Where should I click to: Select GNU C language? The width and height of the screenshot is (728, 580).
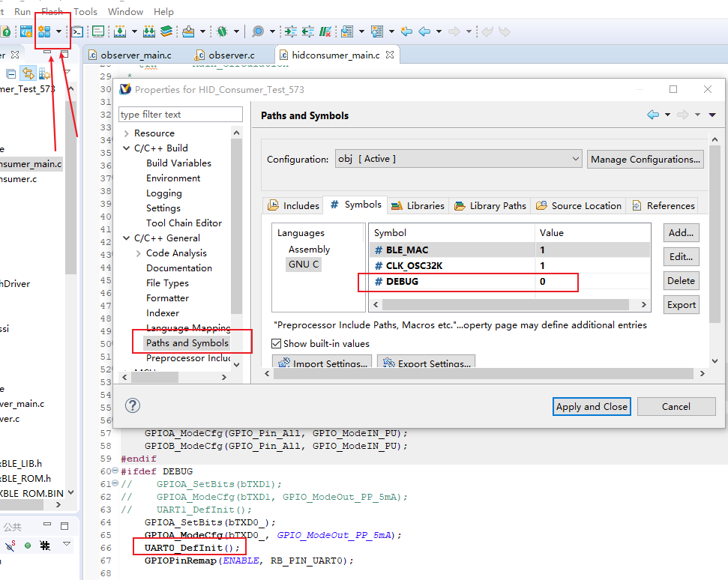click(304, 264)
